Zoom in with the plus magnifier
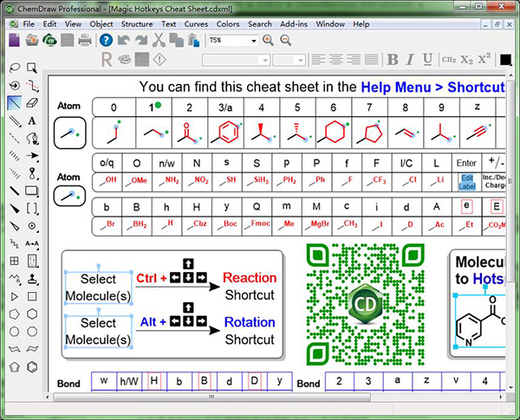The width and height of the screenshot is (520, 420). (268, 40)
